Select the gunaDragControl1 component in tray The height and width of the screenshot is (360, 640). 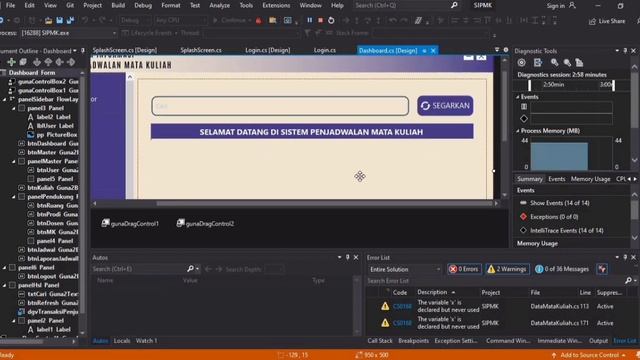[x=130, y=223]
